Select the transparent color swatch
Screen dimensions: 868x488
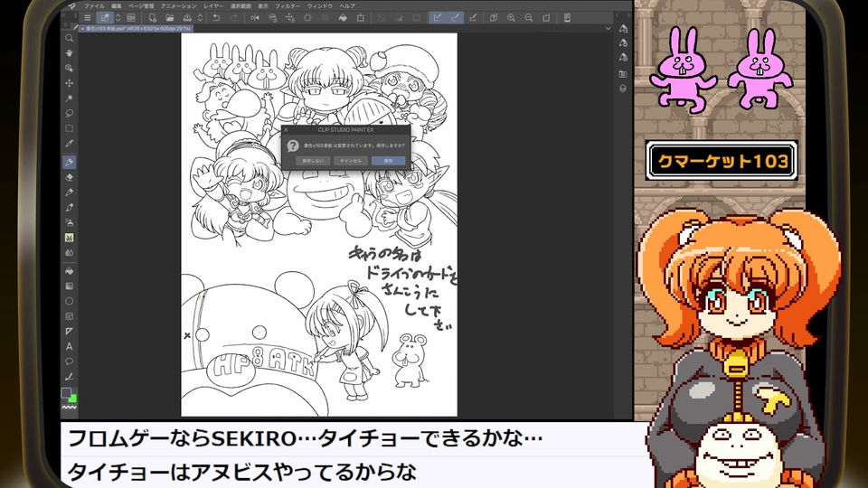click(x=70, y=408)
